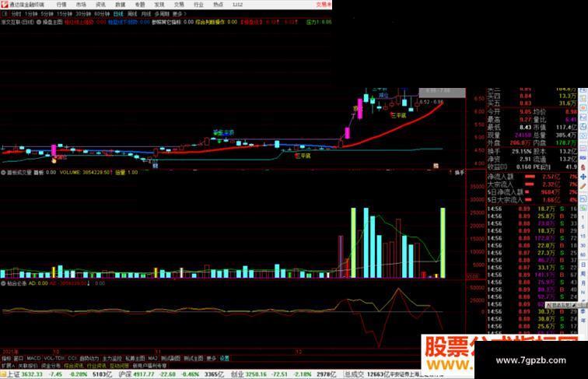
Task: Select the 月线 monthly period tab
Action: point(146,14)
